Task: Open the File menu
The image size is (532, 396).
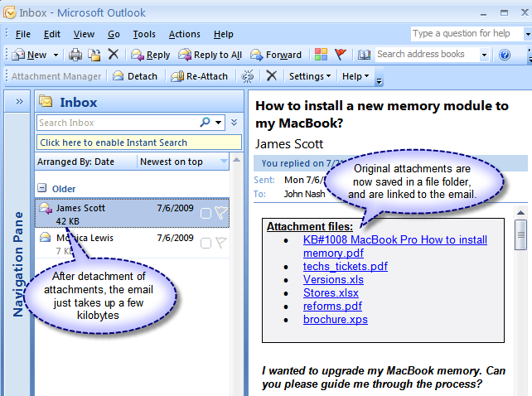Action: pos(22,34)
